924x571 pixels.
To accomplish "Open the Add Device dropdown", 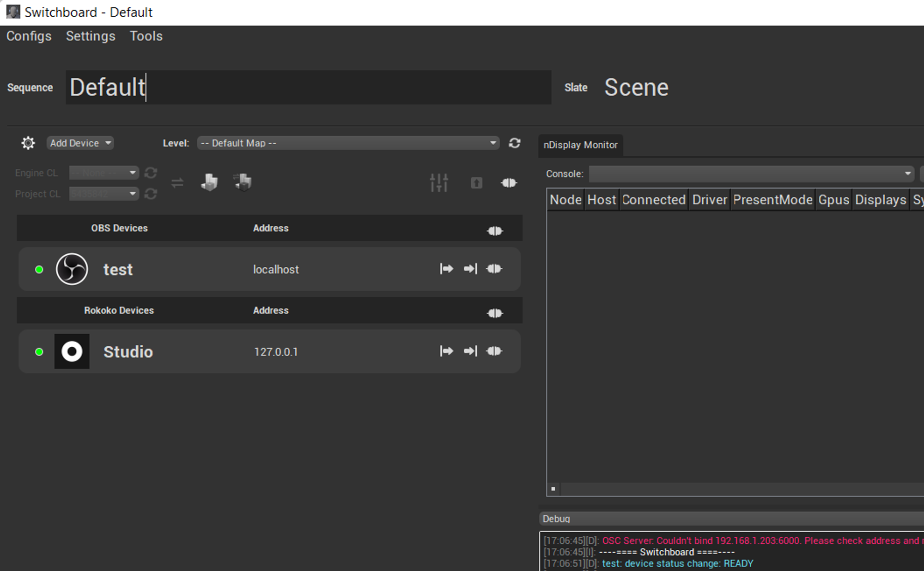I will (80, 143).
